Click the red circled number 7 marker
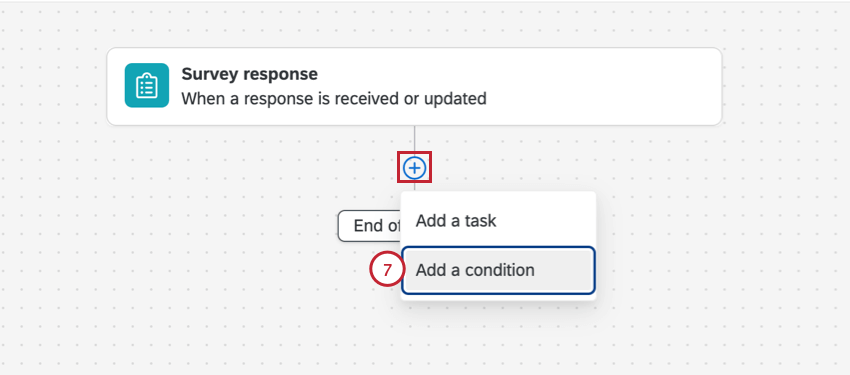 point(387,270)
